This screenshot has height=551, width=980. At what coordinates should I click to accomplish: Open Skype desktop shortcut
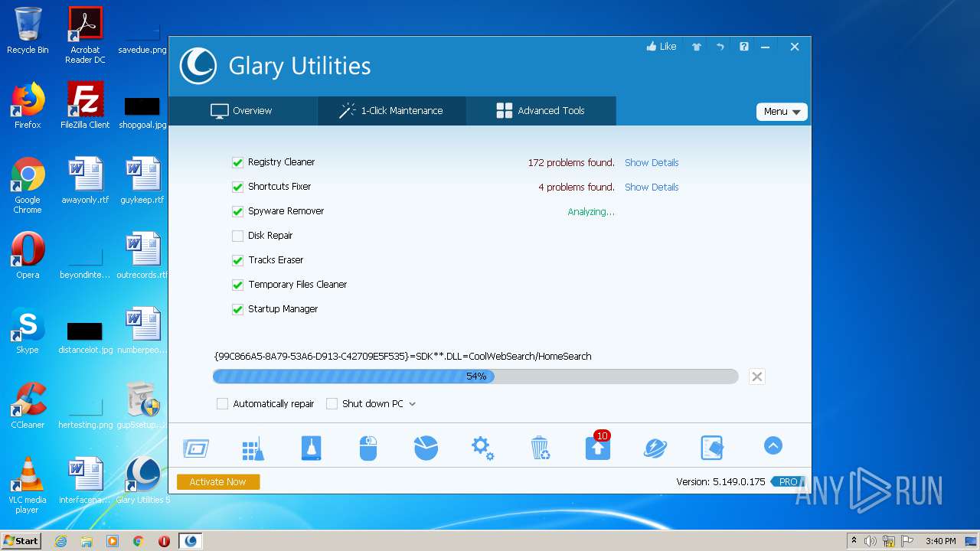tap(28, 331)
